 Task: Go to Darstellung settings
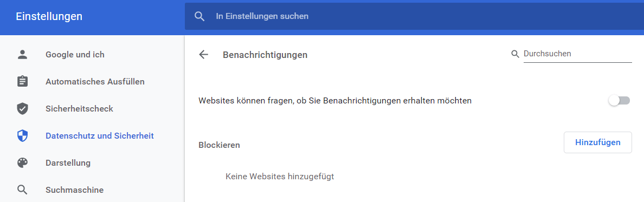[x=68, y=163]
